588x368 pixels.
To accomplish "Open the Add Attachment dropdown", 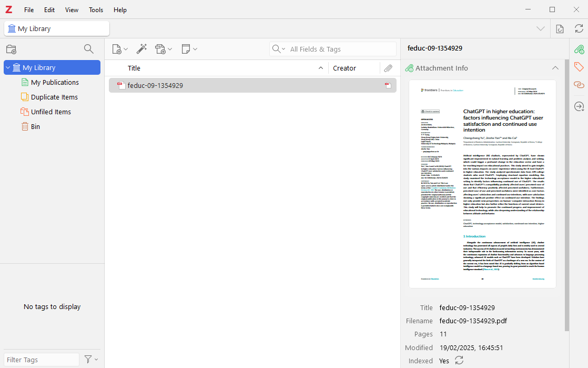I will tap(164, 49).
